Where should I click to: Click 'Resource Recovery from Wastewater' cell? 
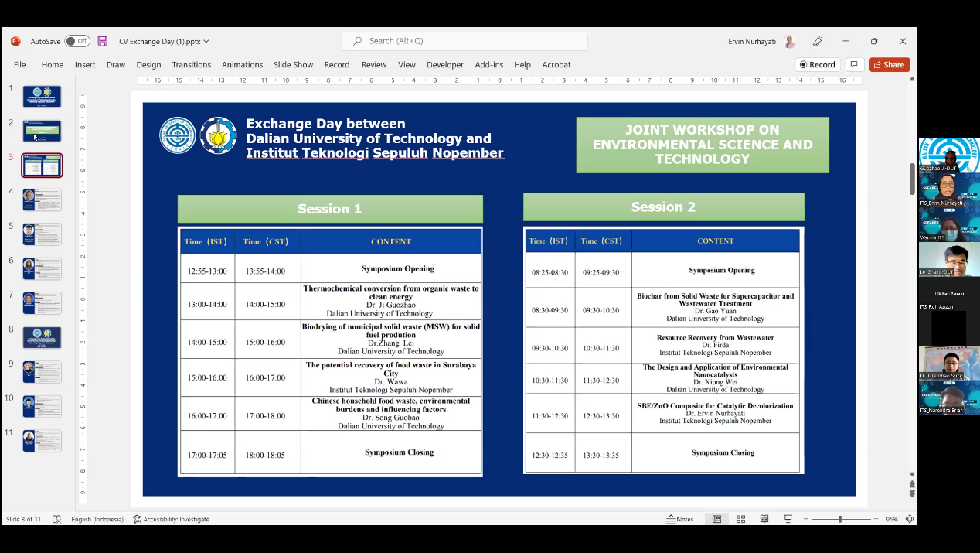point(716,345)
